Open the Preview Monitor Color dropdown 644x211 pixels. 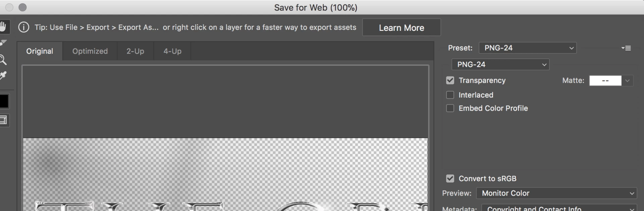556,193
